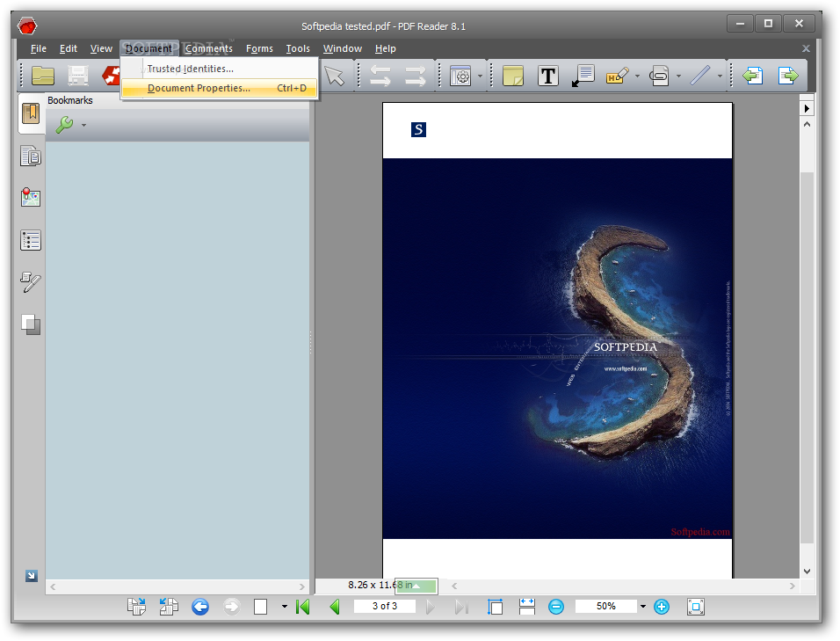Expand the snapshot tool dropdown arrow

point(480,76)
